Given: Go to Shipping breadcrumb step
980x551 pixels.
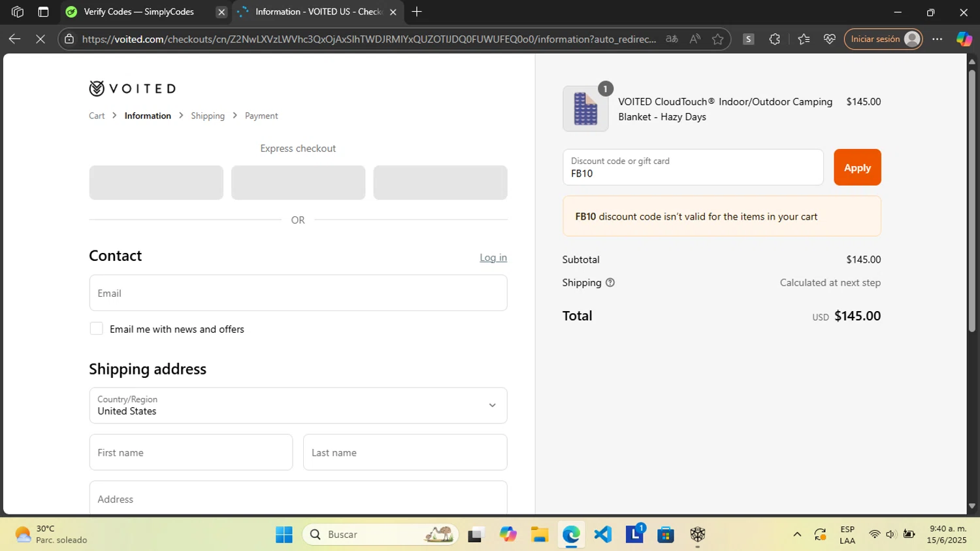Looking at the screenshot, I should coord(208,116).
